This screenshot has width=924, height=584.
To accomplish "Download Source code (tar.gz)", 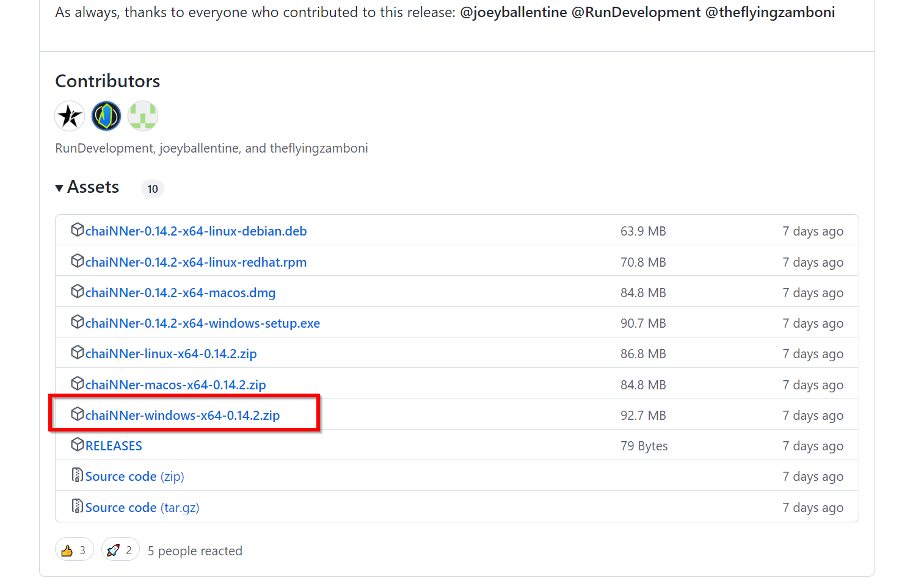I will [x=142, y=508].
